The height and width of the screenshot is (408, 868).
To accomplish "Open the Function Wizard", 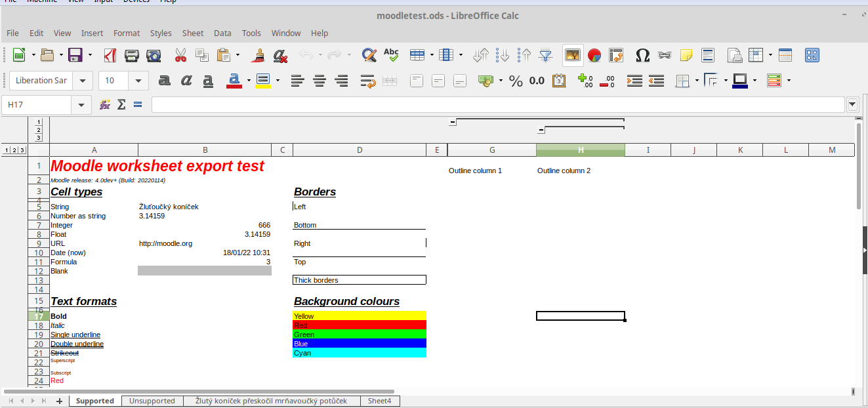I will tap(104, 104).
